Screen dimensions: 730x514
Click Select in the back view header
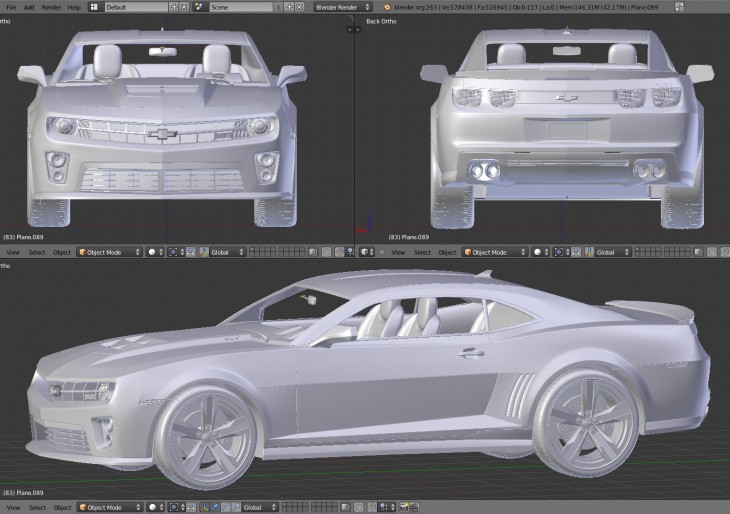tap(422, 252)
